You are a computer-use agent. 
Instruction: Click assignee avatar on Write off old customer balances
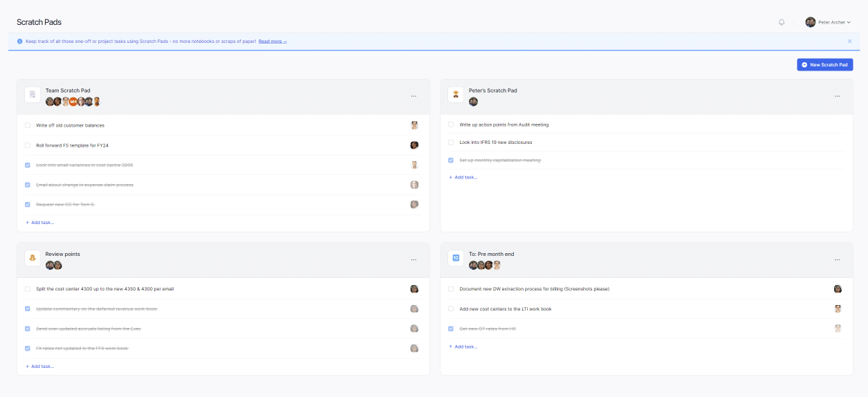[414, 125]
